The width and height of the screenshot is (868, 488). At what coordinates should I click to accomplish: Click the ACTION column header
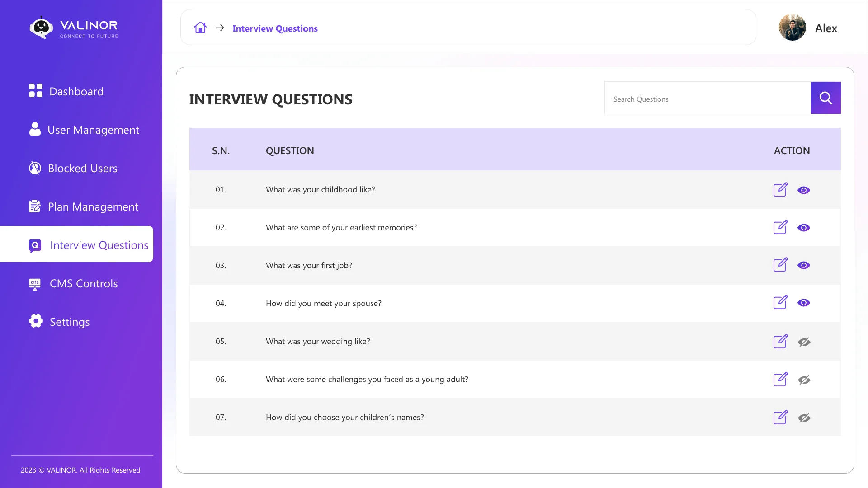click(792, 150)
